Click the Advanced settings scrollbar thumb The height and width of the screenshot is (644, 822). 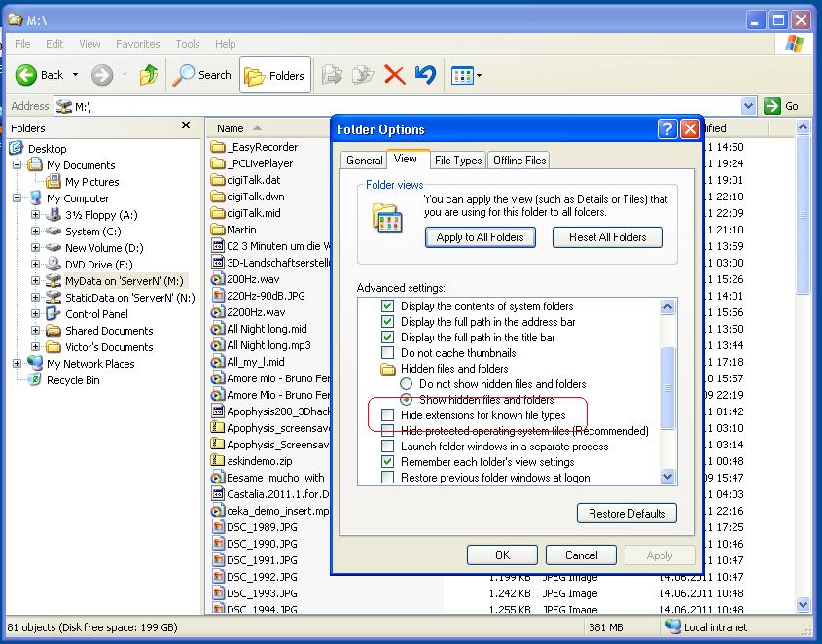(x=668, y=388)
